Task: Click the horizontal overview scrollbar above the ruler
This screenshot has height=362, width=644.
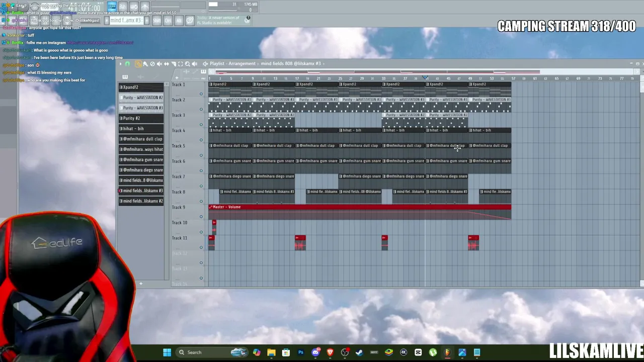Action: click(x=425, y=71)
